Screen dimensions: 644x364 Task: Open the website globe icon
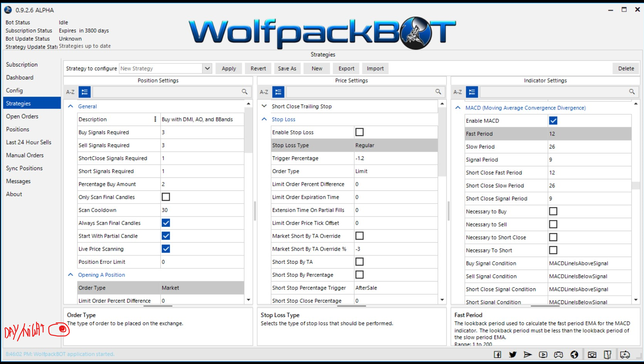click(574, 354)
